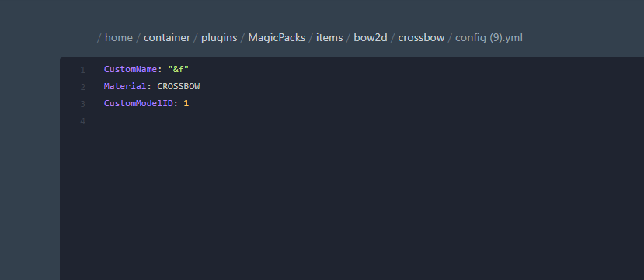Click the "&f" string value

click(178, 69)
